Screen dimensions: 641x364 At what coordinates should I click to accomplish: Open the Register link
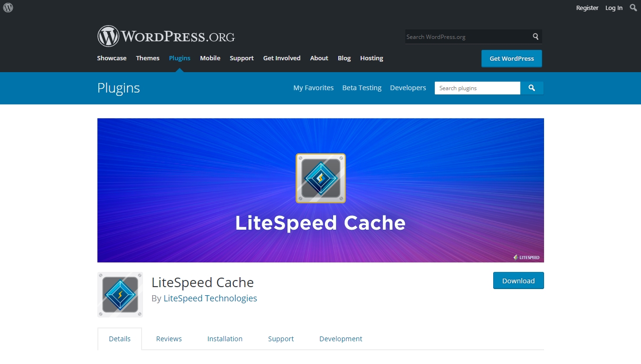coord(587,8)
